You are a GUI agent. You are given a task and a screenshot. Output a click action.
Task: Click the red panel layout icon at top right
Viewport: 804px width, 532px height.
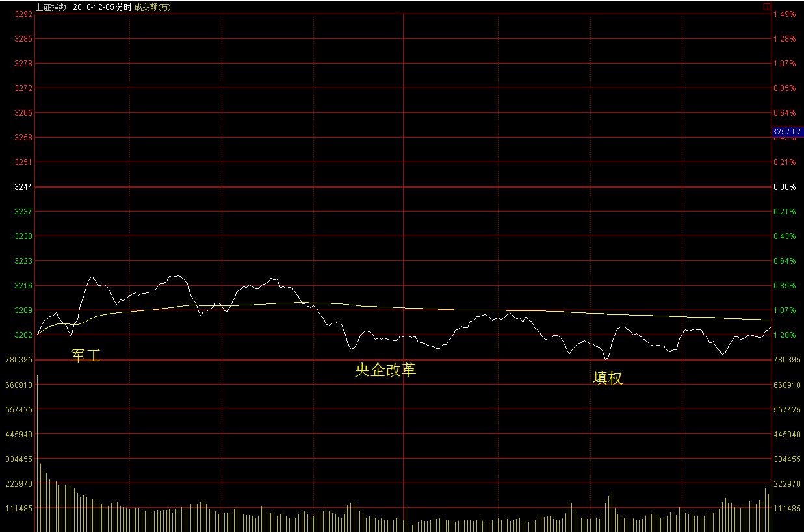[x=767, y=6]
